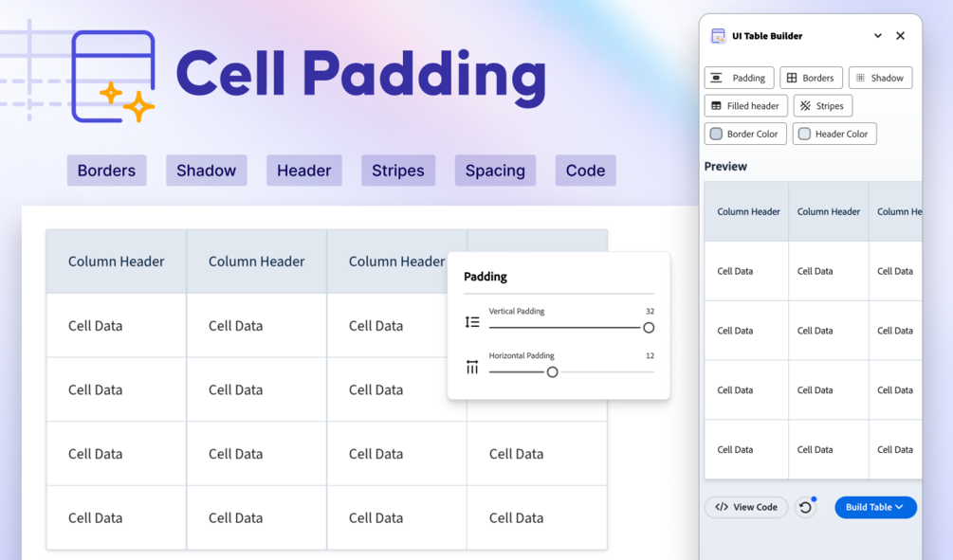Select the Code tag under the title
Viewport: 953px width, 560px height.
point(585,170)
